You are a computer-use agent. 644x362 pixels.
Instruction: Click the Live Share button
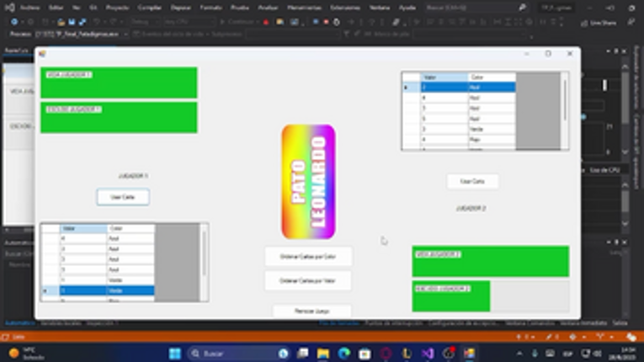point(599,23)
